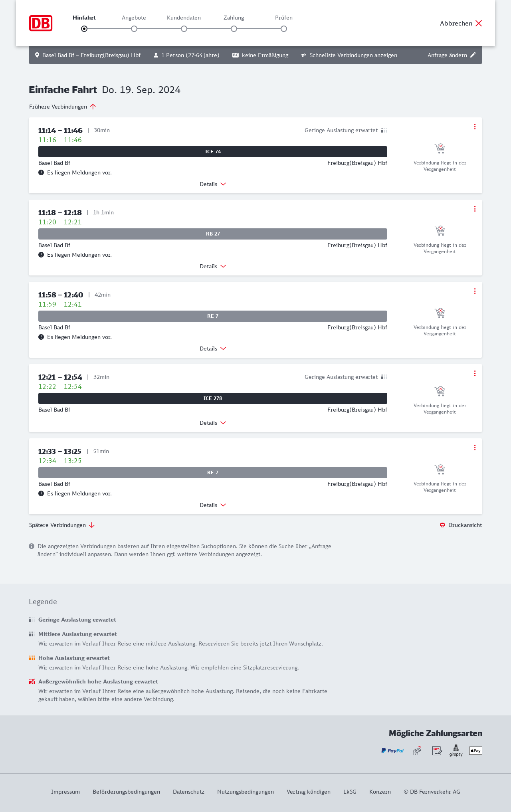Click the warning icon on ICE 74 Meldungen
This screenshot has width=511, height=812.
41,172
